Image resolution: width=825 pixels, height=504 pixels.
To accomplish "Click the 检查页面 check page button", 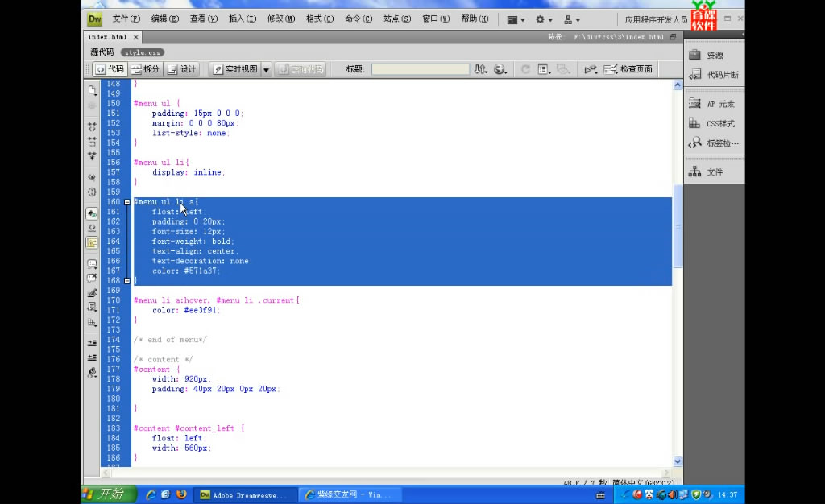I will [x=628, y=69].
